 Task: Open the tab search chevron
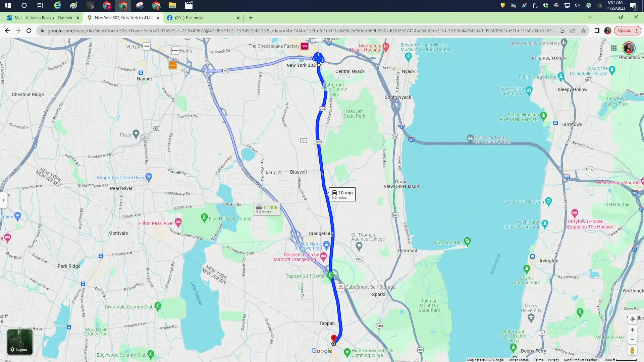coord(590,17)
